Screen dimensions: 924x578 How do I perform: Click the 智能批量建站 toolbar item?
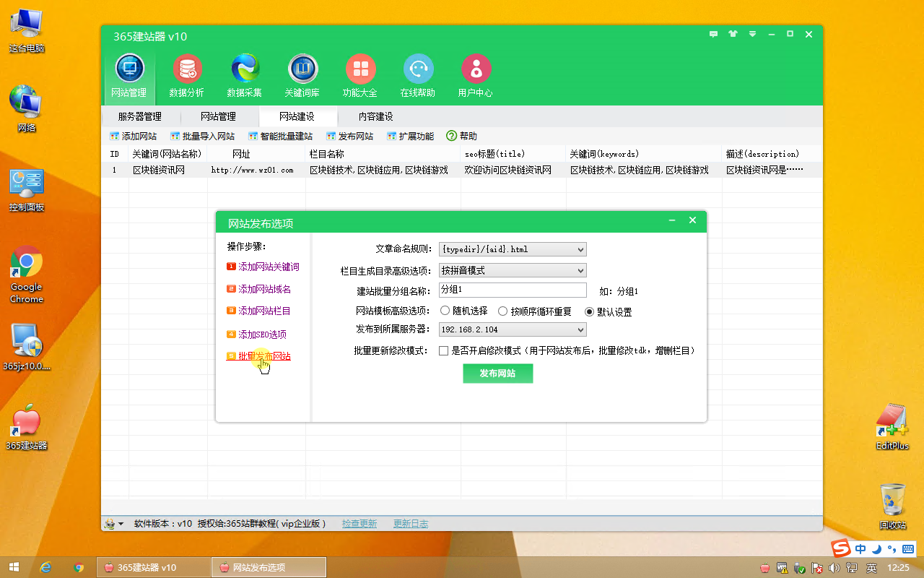pos(280,136)
